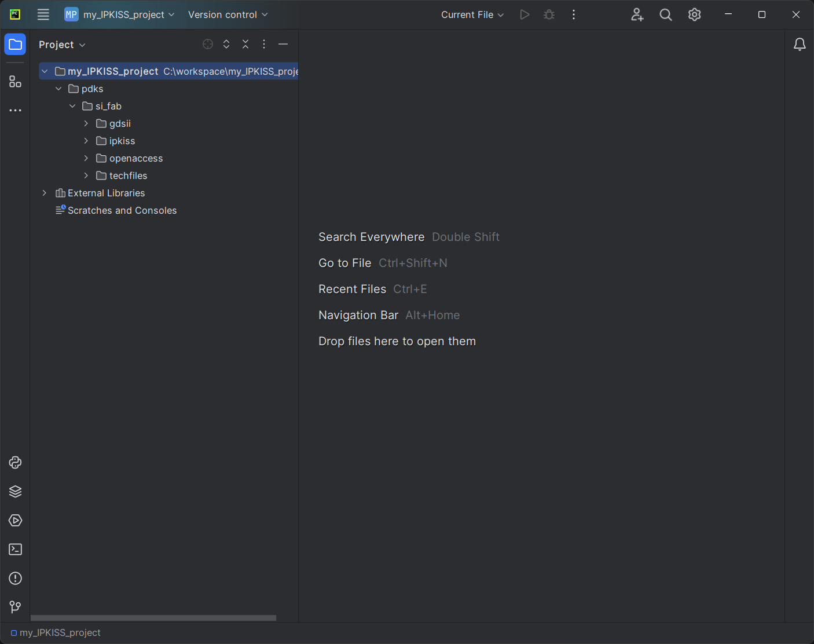Open the Problems tool window
Image resolution: width=814 pixels, height=644 pixels.
tap(16, 579)
